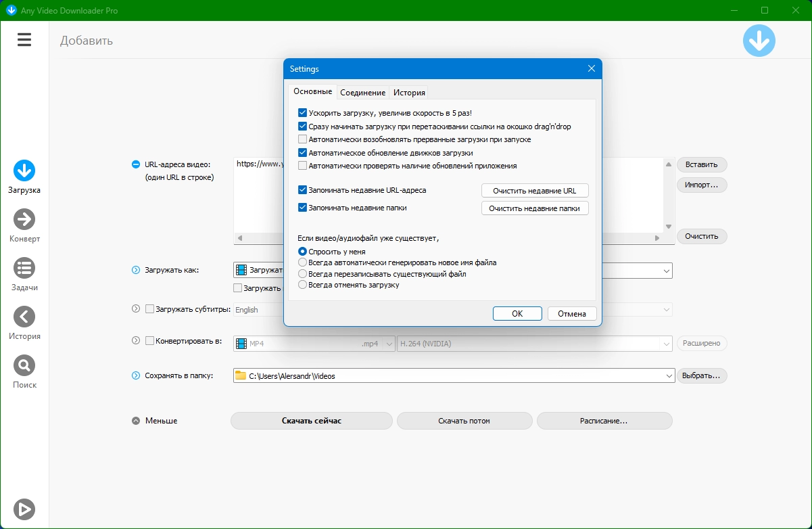Expand the Загружать как options arrow

coord(135,271)
